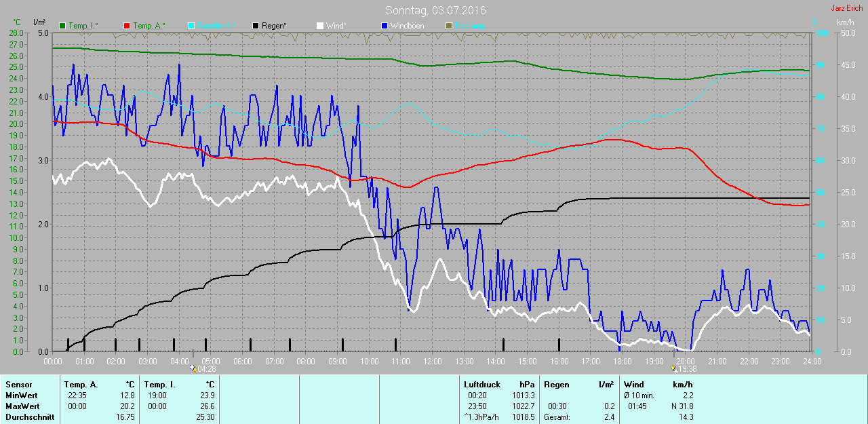Image resolution: width=868 pixels, height=424 pixels.
Task: Click the green Temp. I. legend square
Action: [63, 26]
